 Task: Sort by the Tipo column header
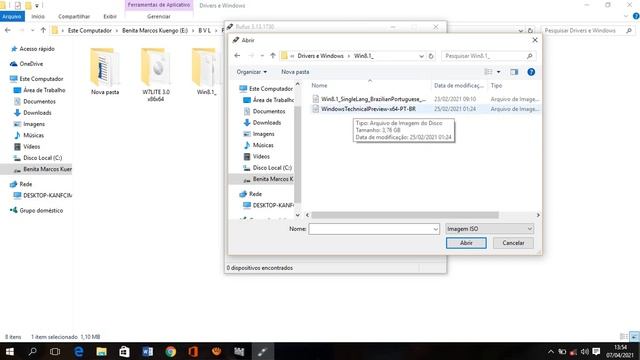(x=496, y=85)
